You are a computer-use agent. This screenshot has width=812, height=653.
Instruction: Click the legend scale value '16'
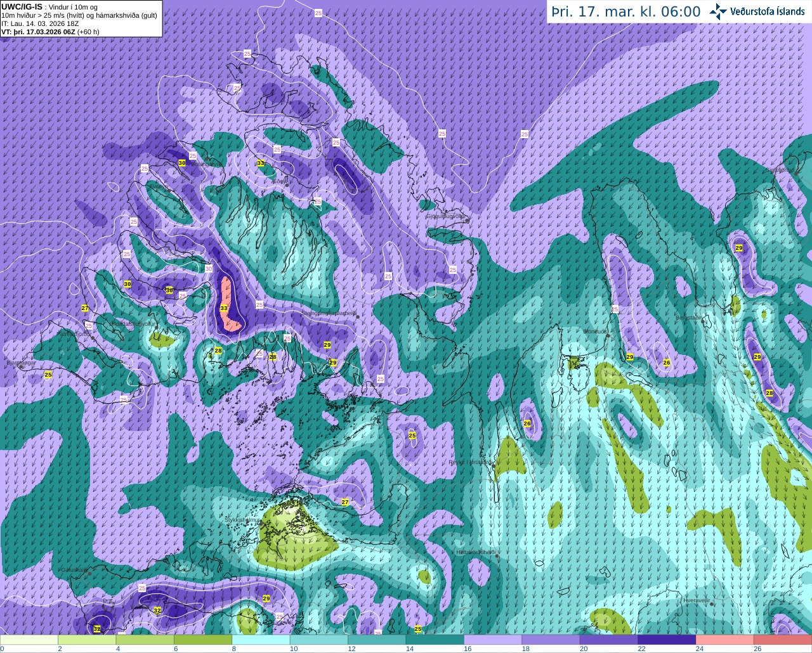click(x=468, y=649)
